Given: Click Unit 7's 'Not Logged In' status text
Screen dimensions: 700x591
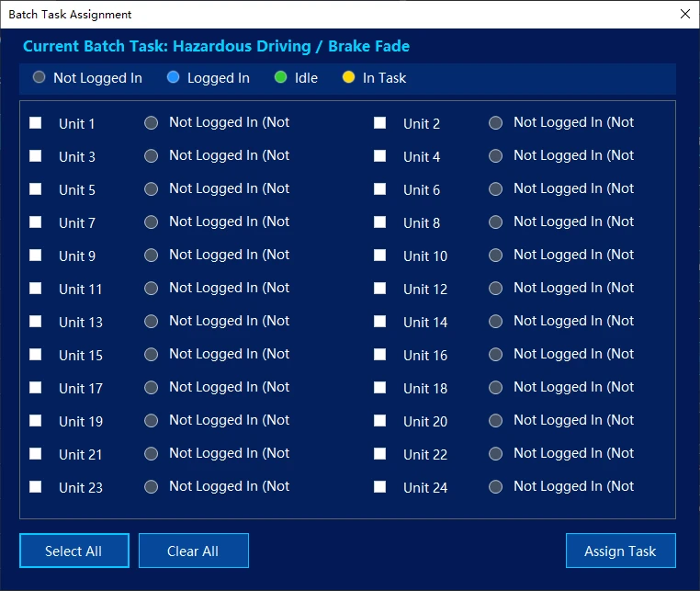Looking at the screenshot, I should [x=230, y=222].
